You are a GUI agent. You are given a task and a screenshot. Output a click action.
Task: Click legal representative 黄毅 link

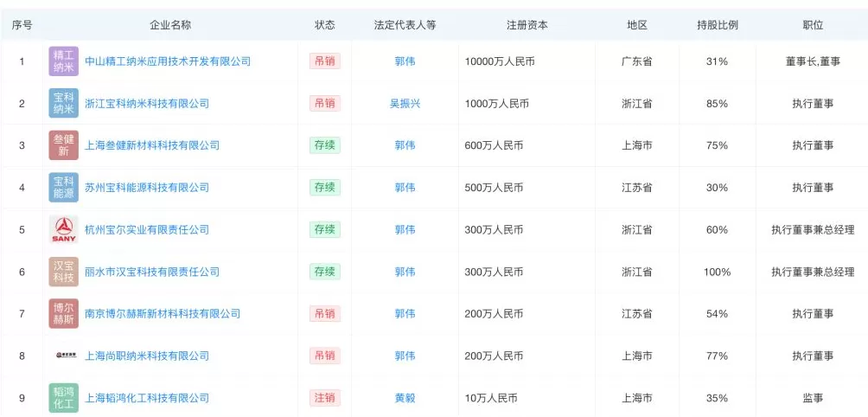click(x=405, y=398)
